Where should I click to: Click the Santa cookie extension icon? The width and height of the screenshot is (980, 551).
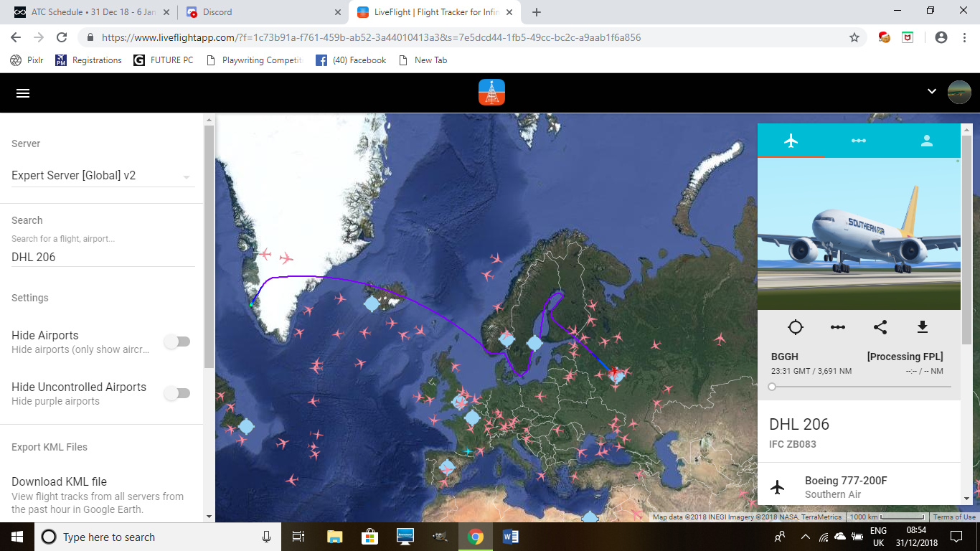(x=885, y=37)
